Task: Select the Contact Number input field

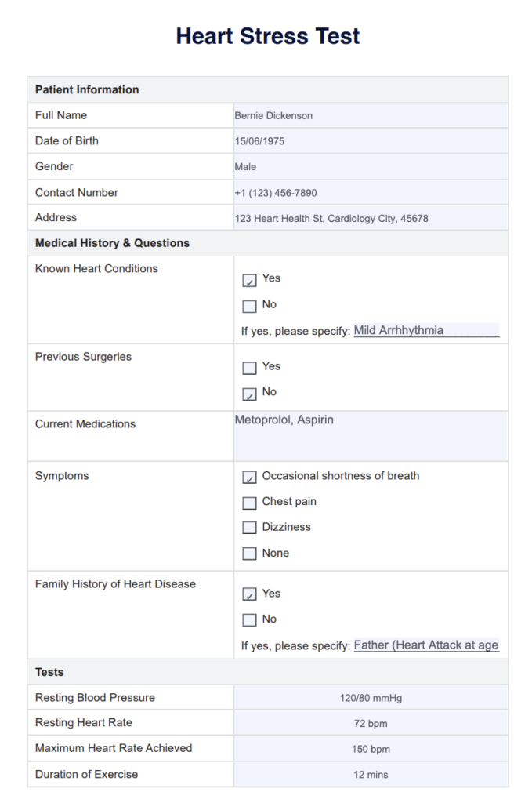Action: coord(371,193)
